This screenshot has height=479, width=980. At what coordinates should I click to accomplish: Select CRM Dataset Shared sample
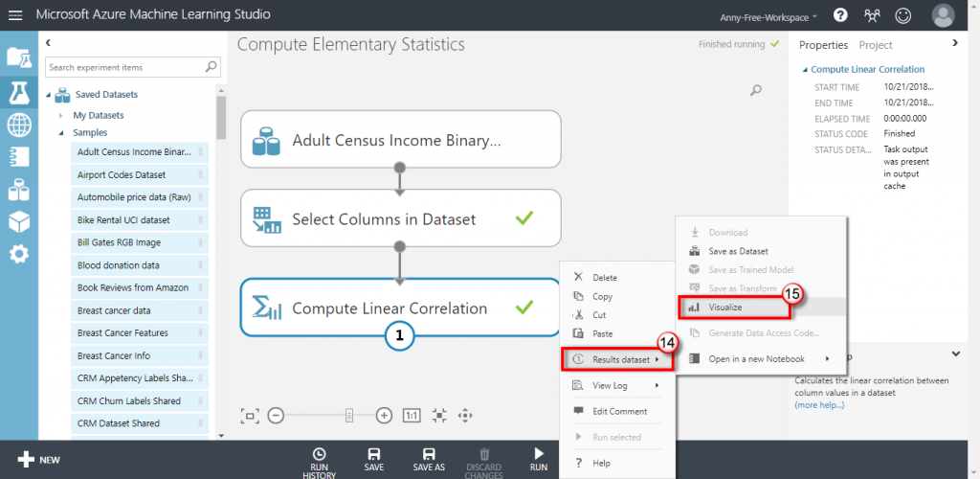[140, 423]
